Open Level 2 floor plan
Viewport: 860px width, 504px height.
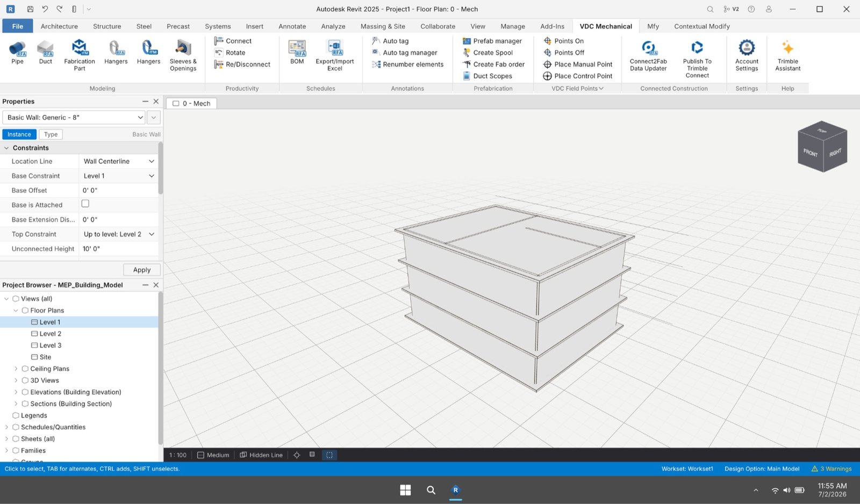pos(51,334)
